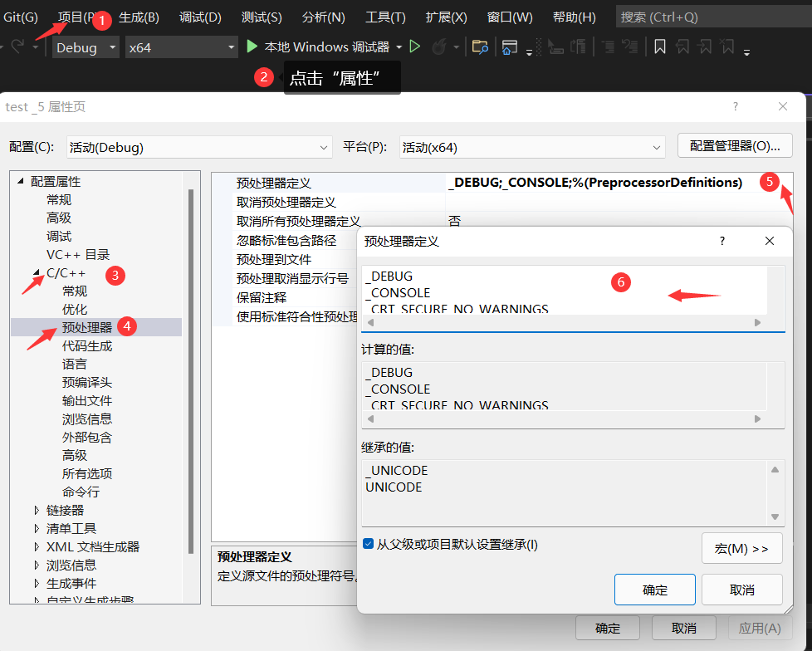Toggle 从父级或项目默认设置继承 checkbox

click(x=368, y=544)
